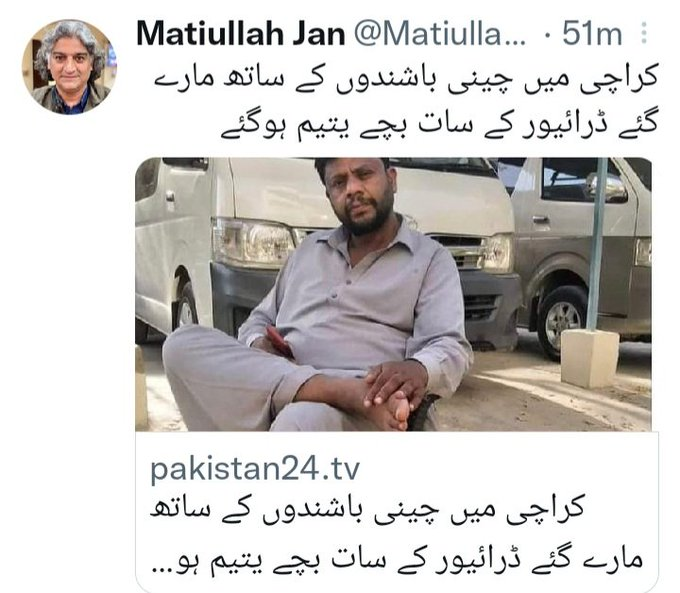Viewport: 680px width, 593px height.
Task: Click the red phone in the man's hand
Action: click(x=280, y=341)
